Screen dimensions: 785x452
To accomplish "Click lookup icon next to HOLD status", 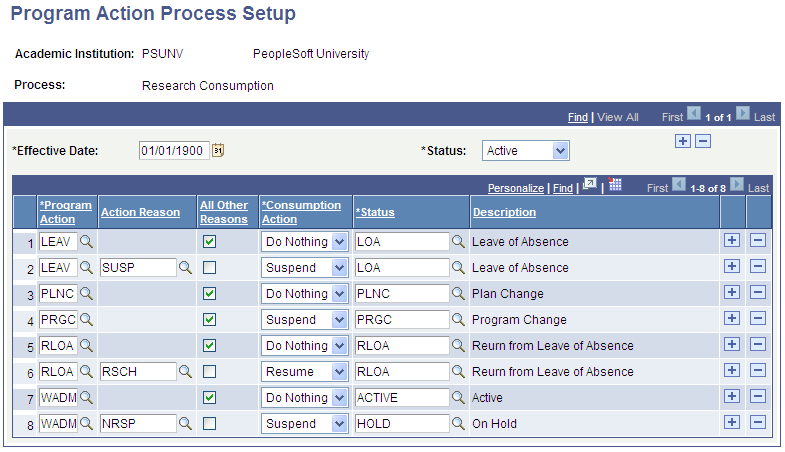I will pos(458,423).
